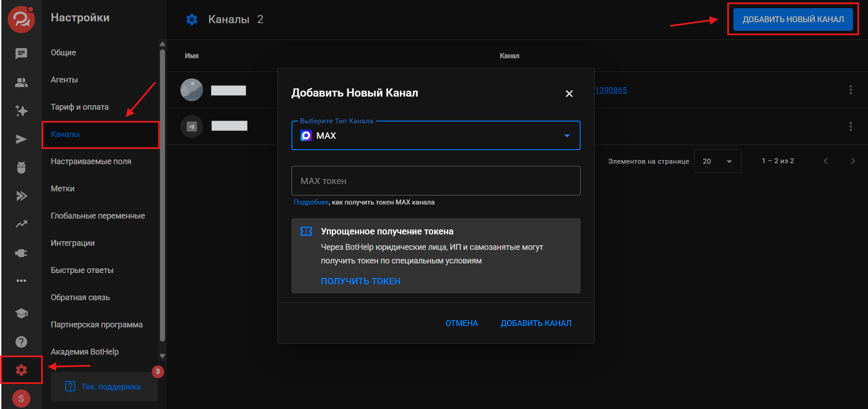Open the Тех. поддержка button
Viewport: 868px width, 409px height.
click(104, 387)
